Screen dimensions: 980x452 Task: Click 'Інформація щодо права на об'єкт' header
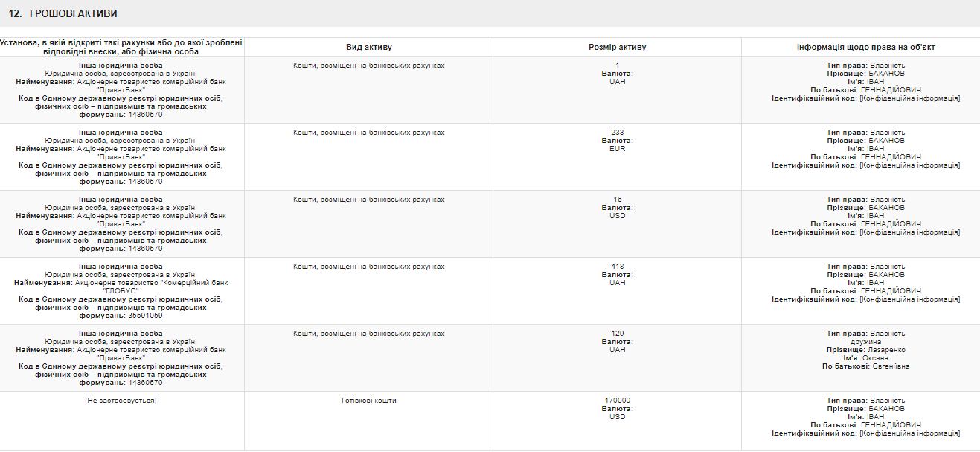click(865, 47)
